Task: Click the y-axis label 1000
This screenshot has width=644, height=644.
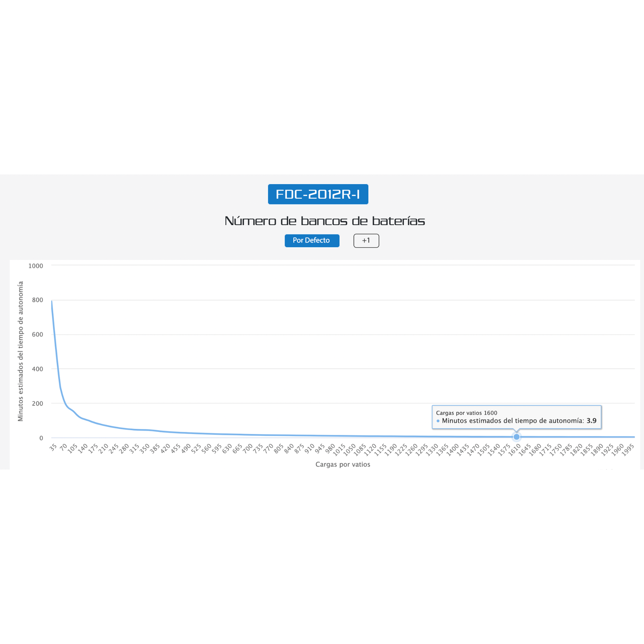Action: tap(36, 266)
